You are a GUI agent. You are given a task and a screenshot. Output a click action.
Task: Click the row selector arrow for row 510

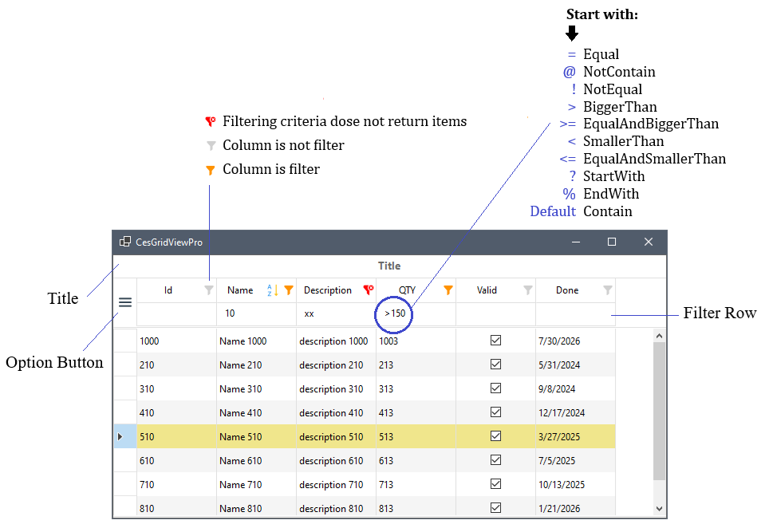[120, 436]
